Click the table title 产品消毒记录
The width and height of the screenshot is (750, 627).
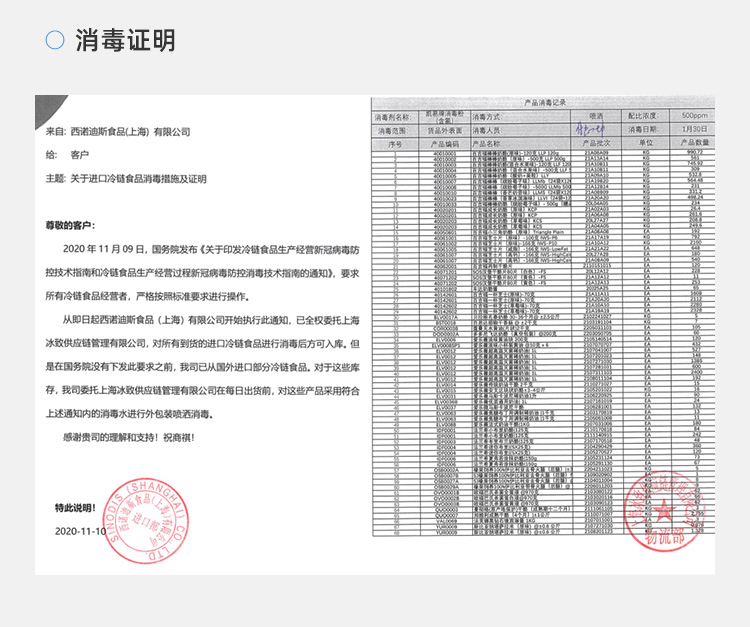tap(545, 102)
